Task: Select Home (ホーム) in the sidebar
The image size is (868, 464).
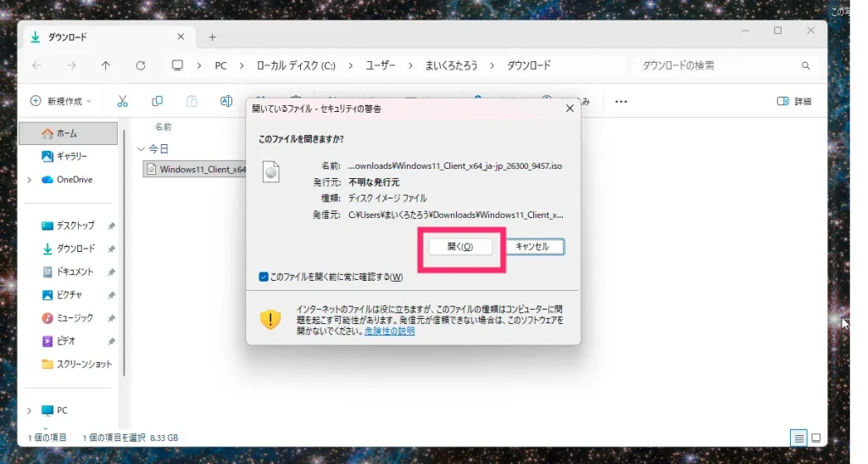Action: click(x=68, y=133)
